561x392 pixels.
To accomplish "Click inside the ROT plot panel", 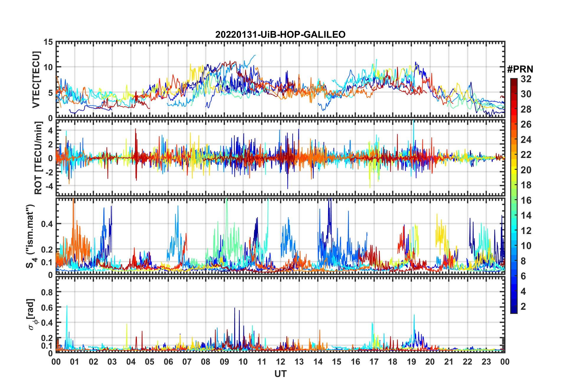I will click(280, 158).
